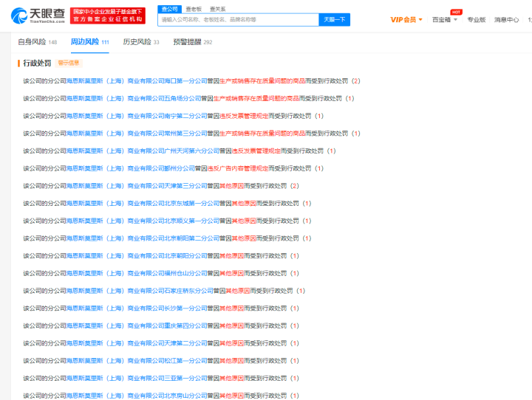The image size is (532, 400).
Task: Click 违反发票管理规定 in the 广州天河第六分公司 row
Action: click(x=256, y=151)
